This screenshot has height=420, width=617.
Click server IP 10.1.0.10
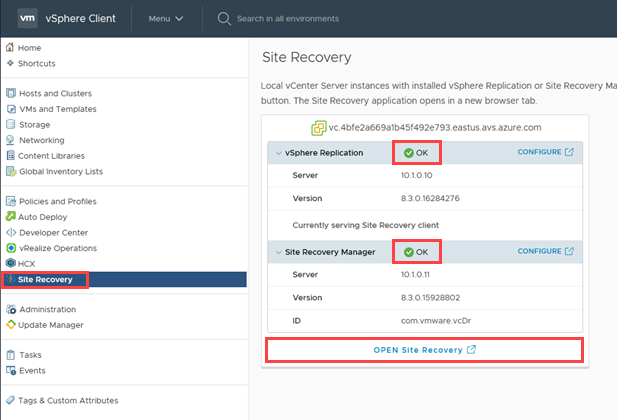click(416, 175)
